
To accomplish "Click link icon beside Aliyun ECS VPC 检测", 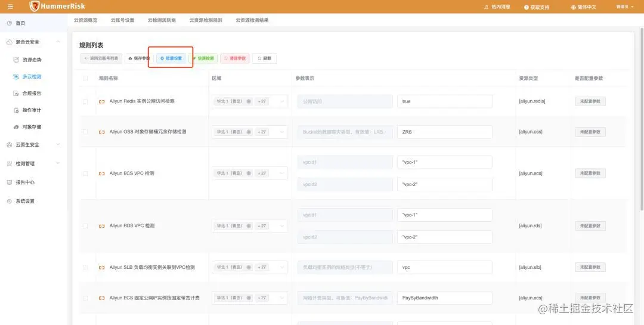I will 101,174.
